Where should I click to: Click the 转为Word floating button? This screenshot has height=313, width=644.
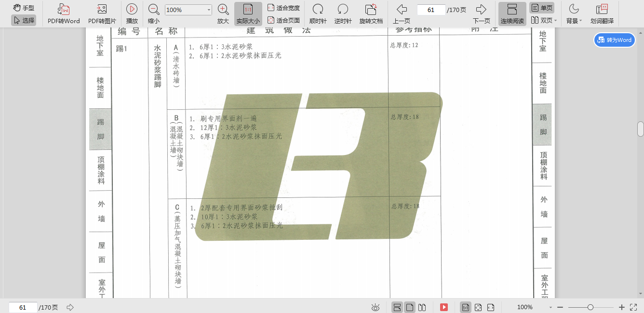point(615,40)
